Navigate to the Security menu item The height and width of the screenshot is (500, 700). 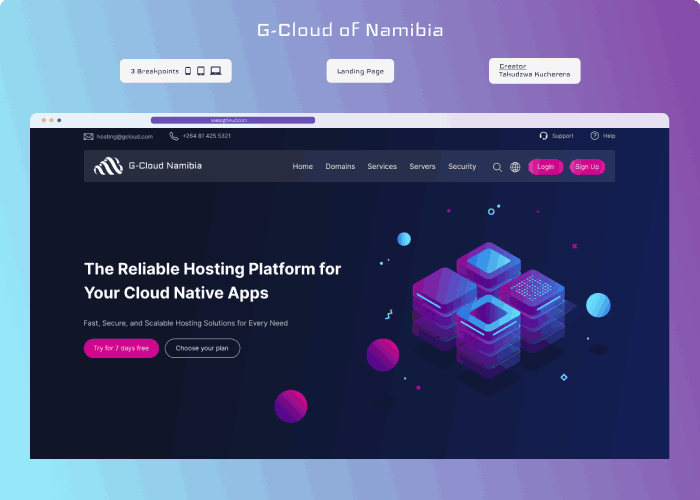tap(462, 167)
